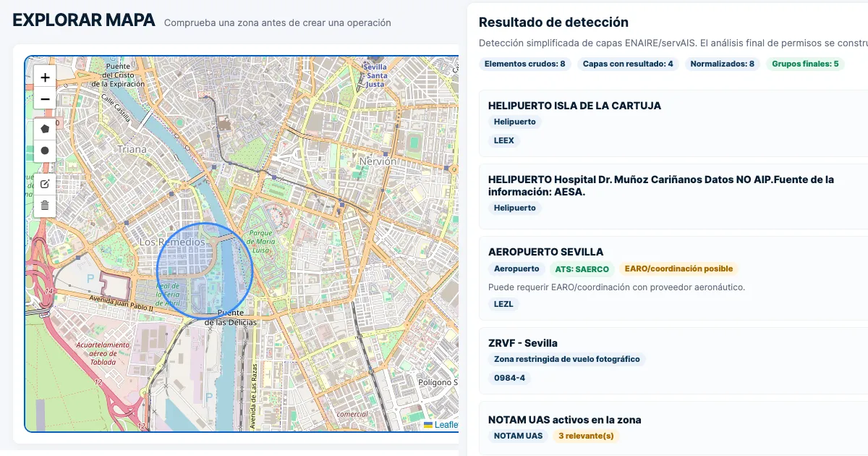868x456 pixels.
Task: Click 'Parque de María Luisa' on the map
Action: 260,242
